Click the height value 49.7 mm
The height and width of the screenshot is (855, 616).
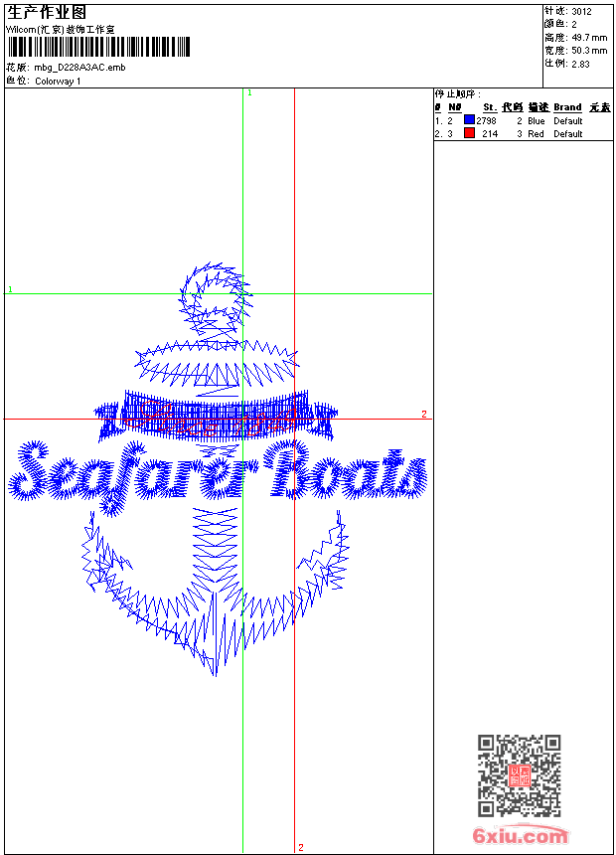click(589, 38)
